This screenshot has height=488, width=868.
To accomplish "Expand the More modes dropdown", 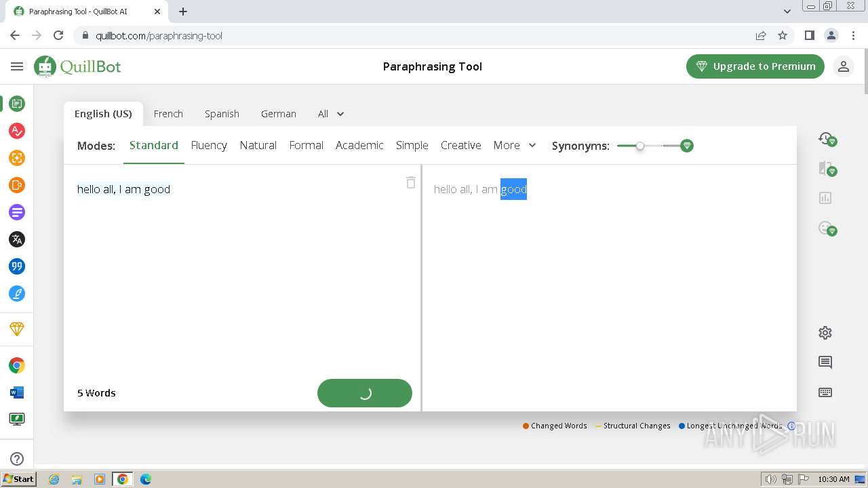I will 515,145.
